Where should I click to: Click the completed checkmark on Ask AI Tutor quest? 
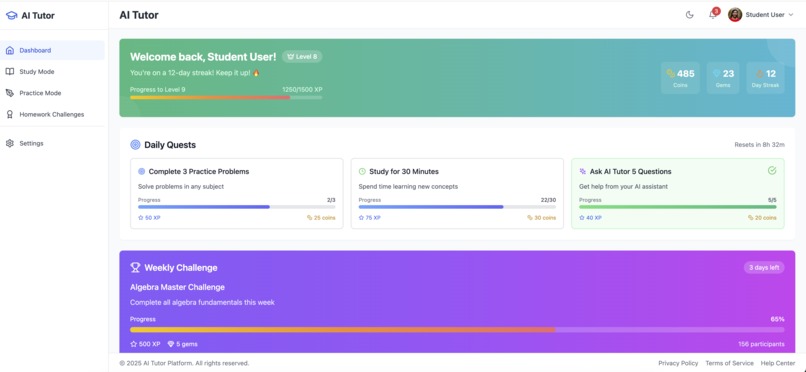(x=772, y=171)
